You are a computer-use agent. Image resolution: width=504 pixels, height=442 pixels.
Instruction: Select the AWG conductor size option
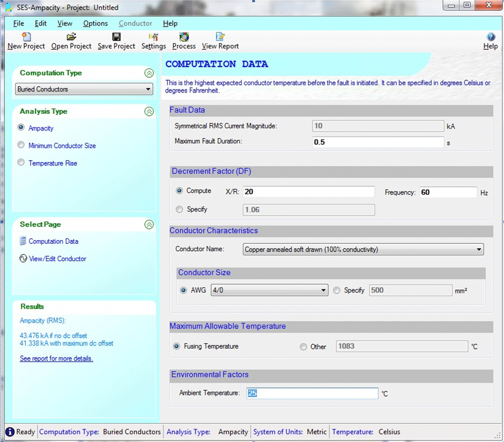pyautogui.click(x=183, y=290)
